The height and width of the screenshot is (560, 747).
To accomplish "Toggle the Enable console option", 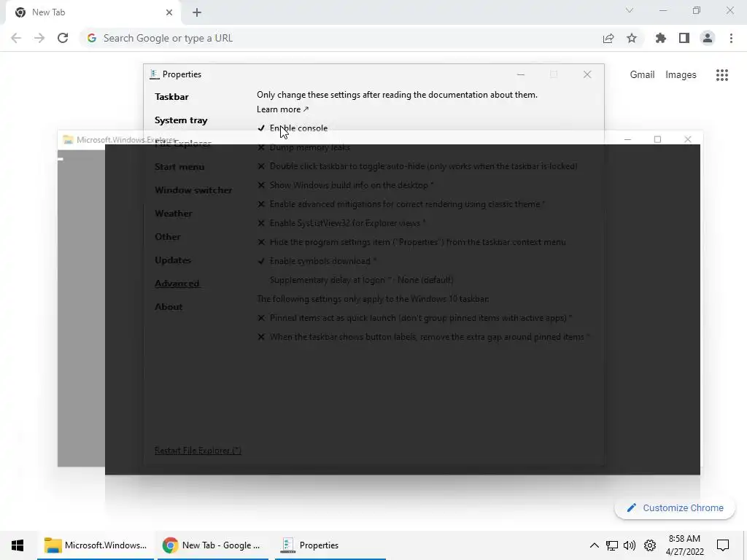I will 293,128.
